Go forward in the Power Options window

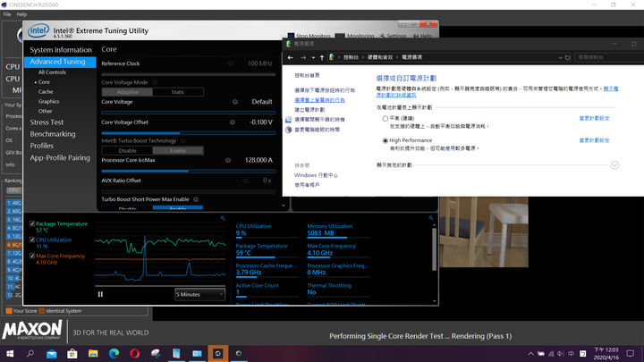click(303, 57)
